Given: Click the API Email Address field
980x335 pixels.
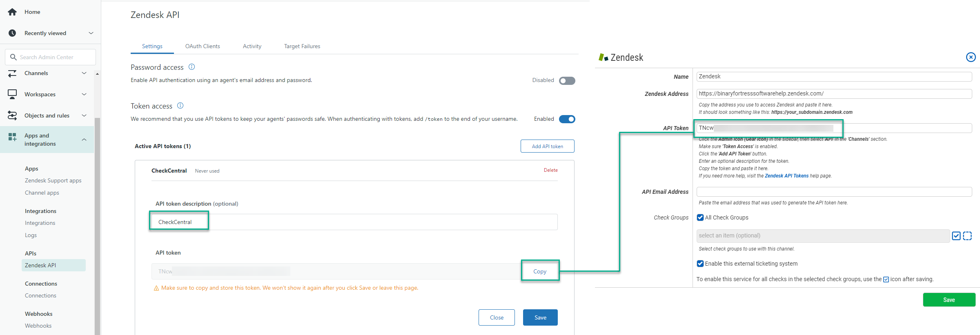Looking at the screenshot, I should click(x=834, y=192).
